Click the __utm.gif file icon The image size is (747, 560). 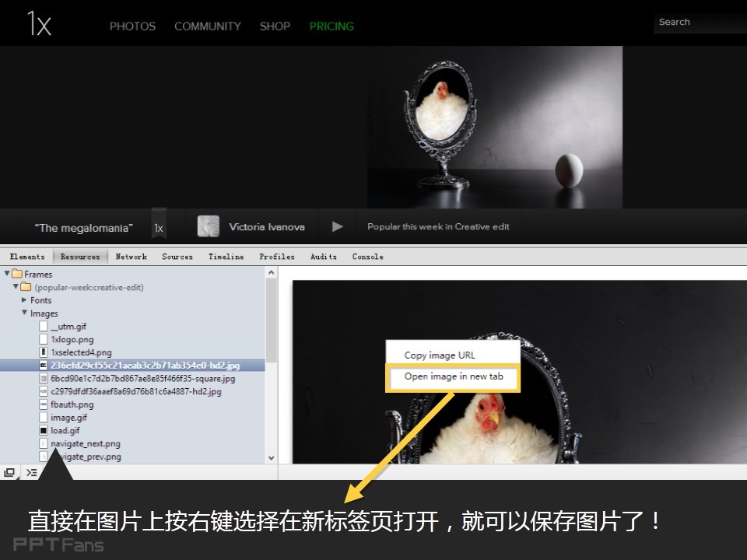tap(44, 326)
